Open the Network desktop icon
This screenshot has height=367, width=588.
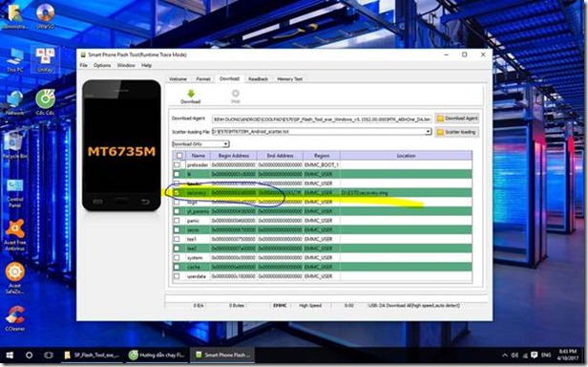[x=14, y=102]
